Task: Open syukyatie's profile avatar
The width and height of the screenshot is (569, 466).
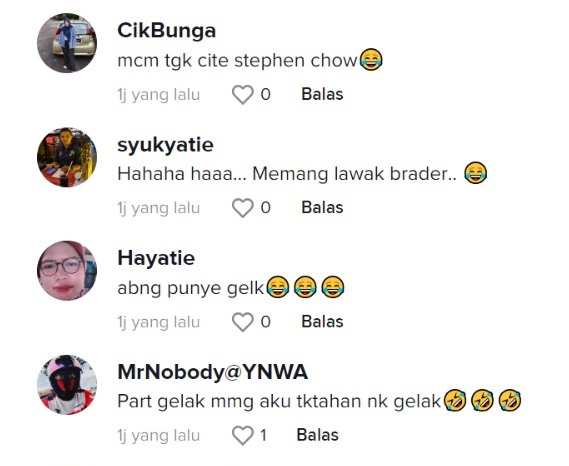Action: click(x=67, y=157)
